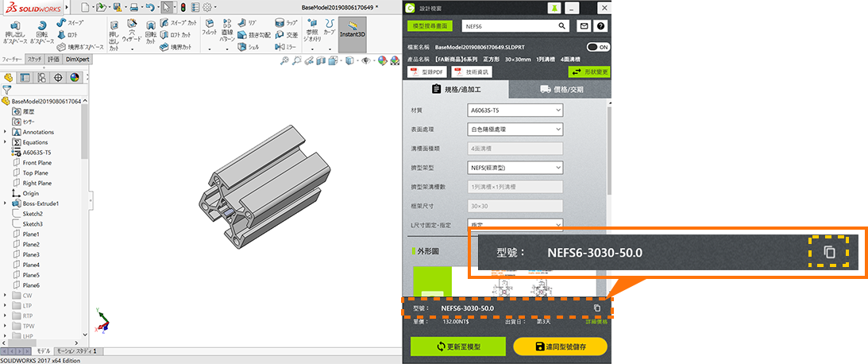Expand the Boss-Extrude1 feature
This screenshot has width=868, height=364.
tap(5, 203)
